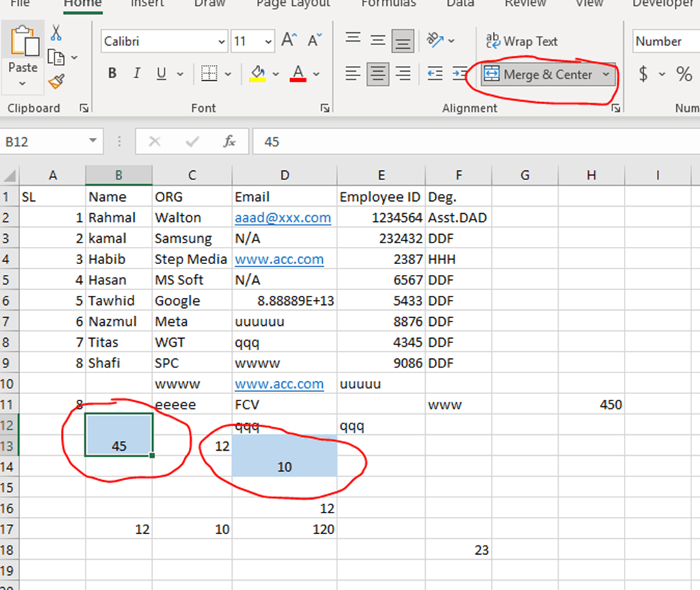
Task: Click Select All corner triangle
Action: tap(10, 175)
